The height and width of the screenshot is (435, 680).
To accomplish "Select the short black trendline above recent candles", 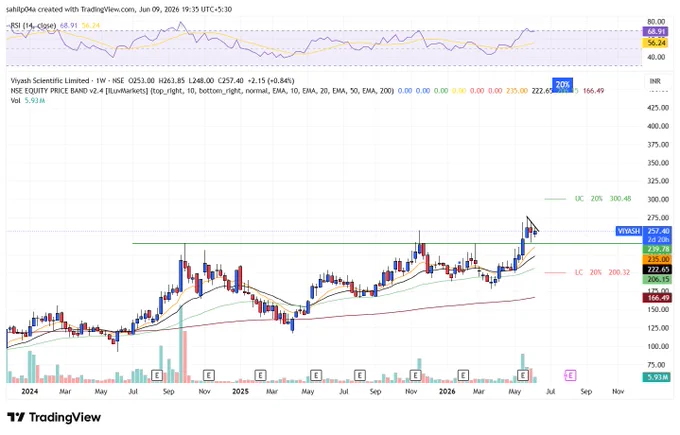I will (x=533, y=224).
